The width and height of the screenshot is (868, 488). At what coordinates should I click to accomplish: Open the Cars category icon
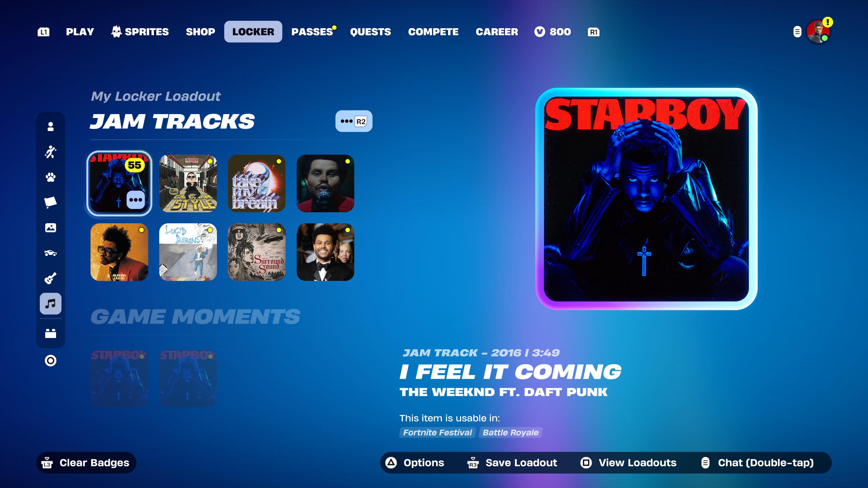coord(51,253)
